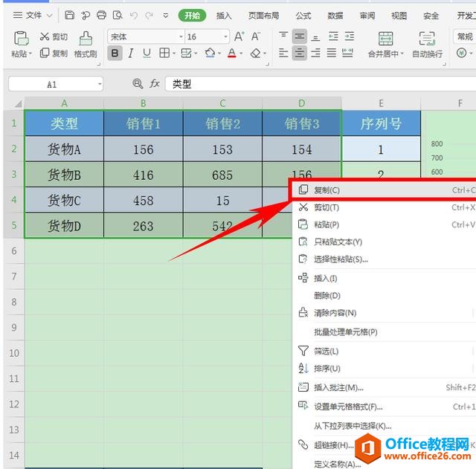Expand the fill color dropdown arrow
This screenshot has width=476, height=469.
(219, 54)
